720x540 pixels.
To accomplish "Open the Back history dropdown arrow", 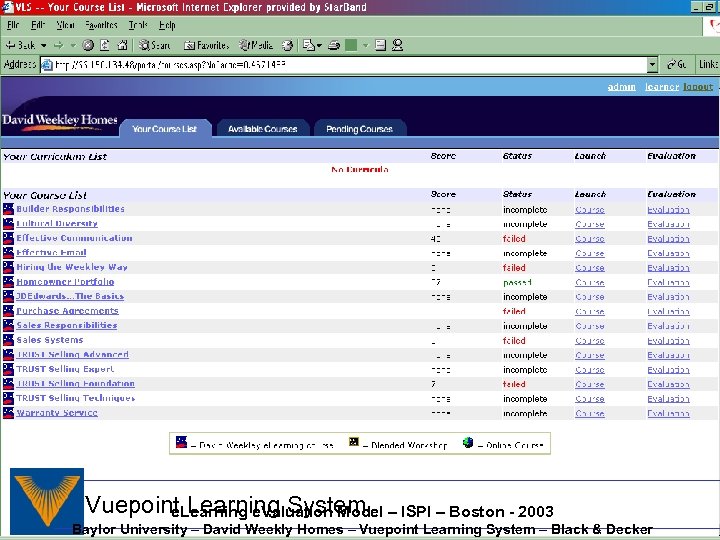I will [43, 45].
